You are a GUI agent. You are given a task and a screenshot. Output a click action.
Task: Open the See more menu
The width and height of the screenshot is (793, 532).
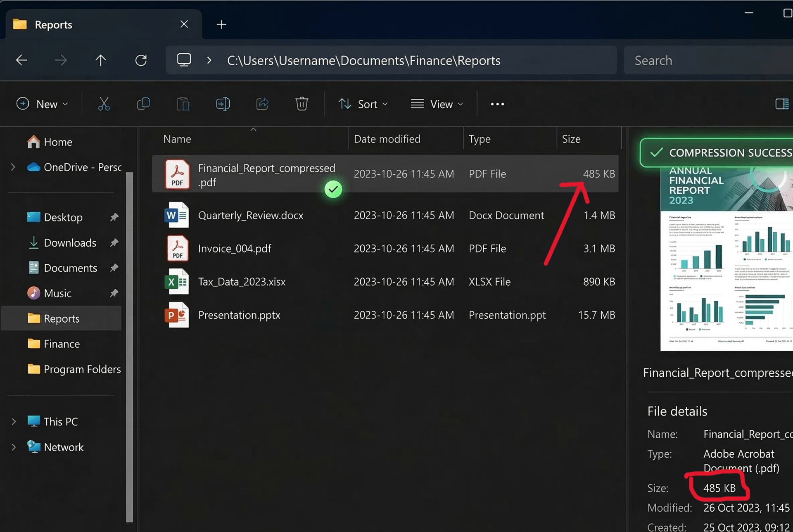pos(497,104)
